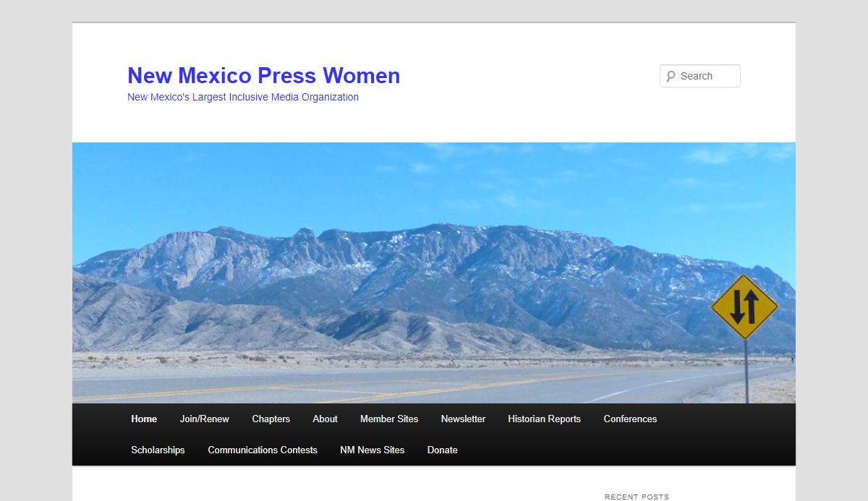
Task: Visit the Member Sites page
Action: (x=389, y=419)
